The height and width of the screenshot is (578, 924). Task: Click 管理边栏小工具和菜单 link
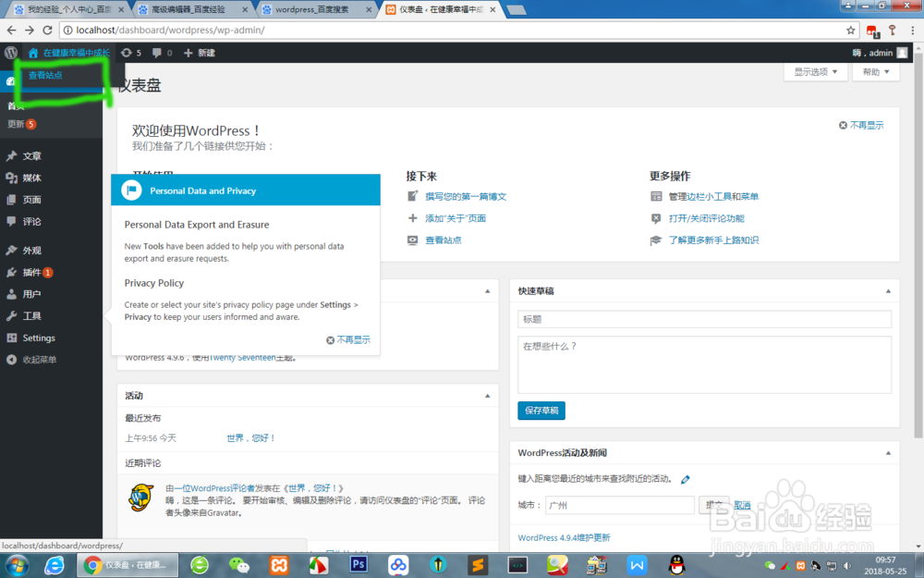pos(713,196)
